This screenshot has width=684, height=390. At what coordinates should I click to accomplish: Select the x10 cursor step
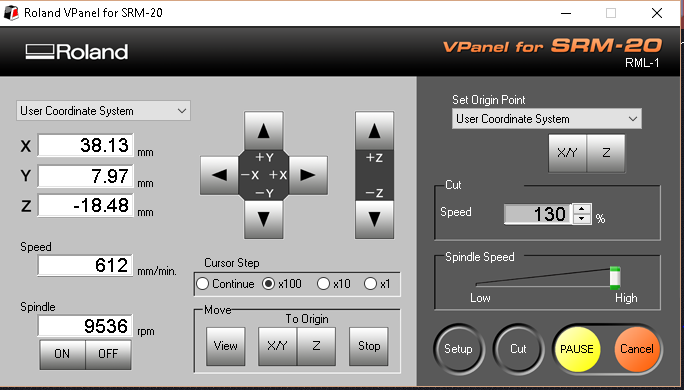tap(334, 284)
